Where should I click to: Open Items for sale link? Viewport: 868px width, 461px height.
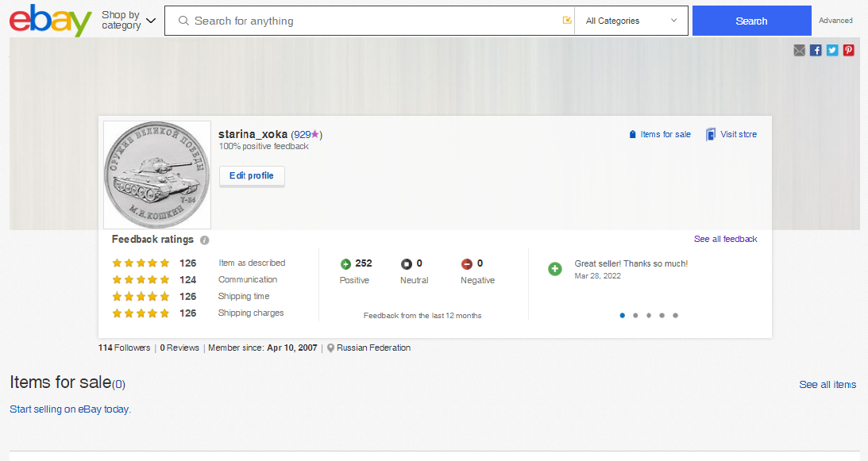tap(665, 134)
